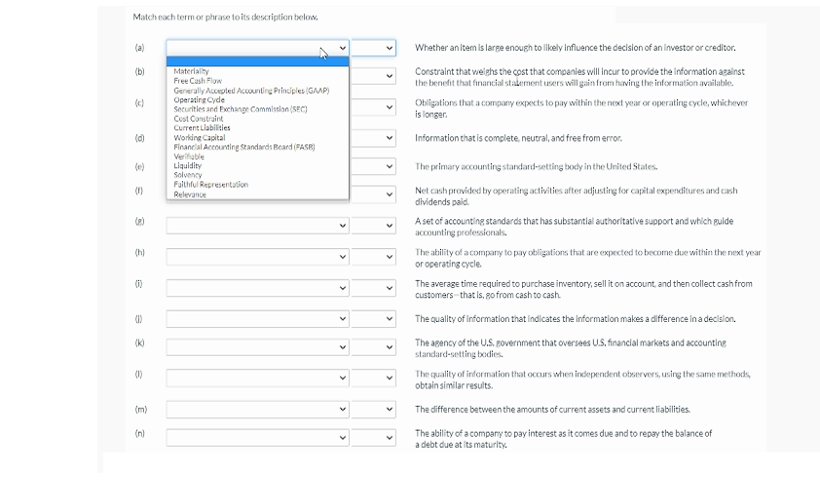
Task: Open the term dropdown for row (h)
Action: [257, 257]
